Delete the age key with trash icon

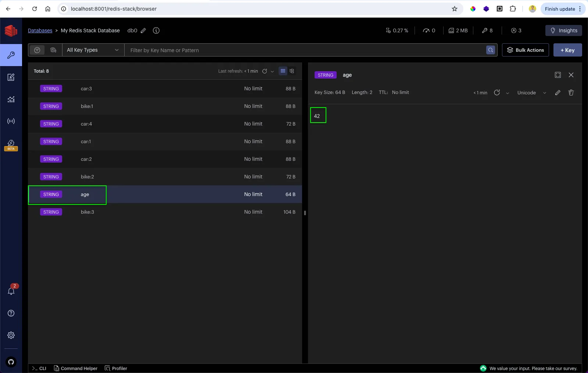[571, 93]
